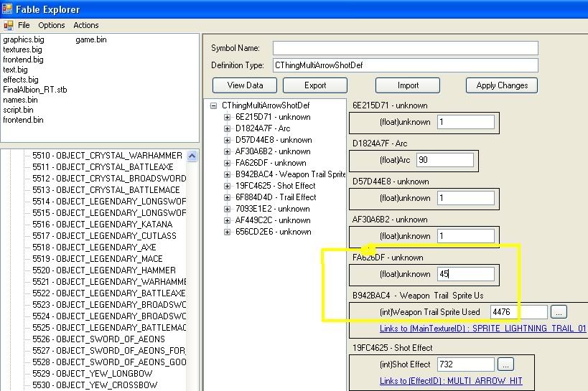
Task: Click the menu bar application icon beside File
Action: (8, 26)
